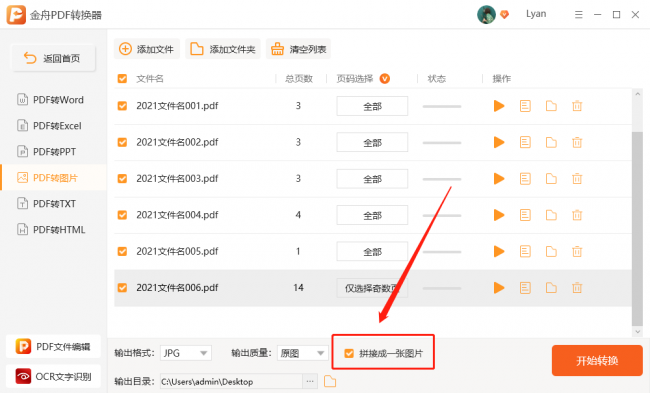650x393 pixels.
Task: Click 添加文件夹 button
Action: (223, 49)
